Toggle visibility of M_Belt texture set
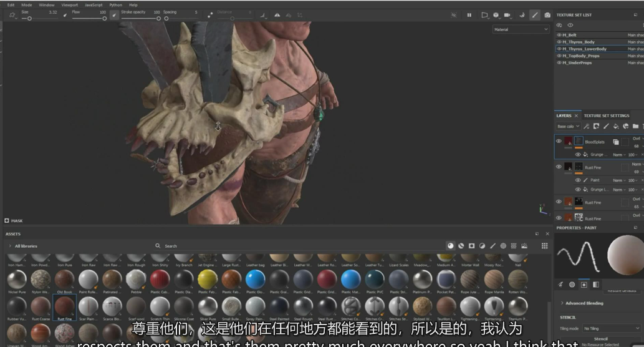The width and height of the screenshot is (644, 347). (x=559, y=35)
